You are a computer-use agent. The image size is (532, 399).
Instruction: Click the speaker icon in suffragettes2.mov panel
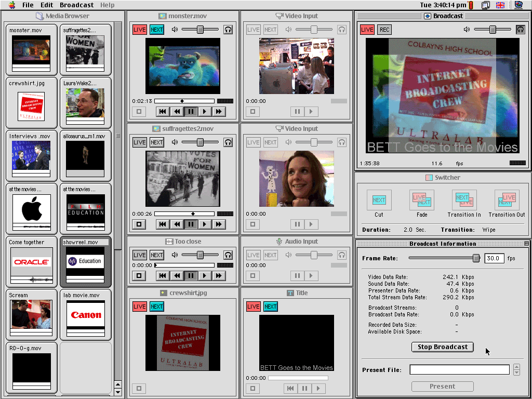coord(175,142)
